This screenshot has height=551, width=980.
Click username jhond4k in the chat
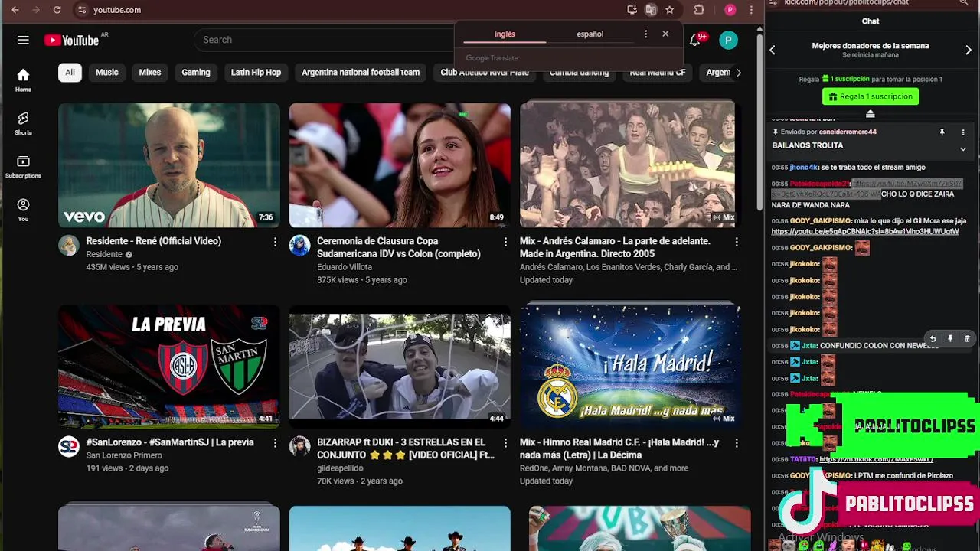(804, 167)
